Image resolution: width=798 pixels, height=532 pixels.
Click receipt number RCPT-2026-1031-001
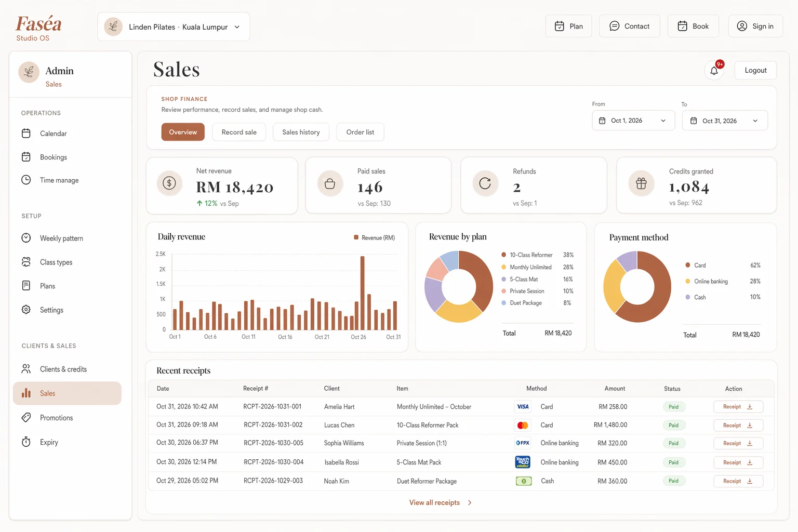pos(272,407)
